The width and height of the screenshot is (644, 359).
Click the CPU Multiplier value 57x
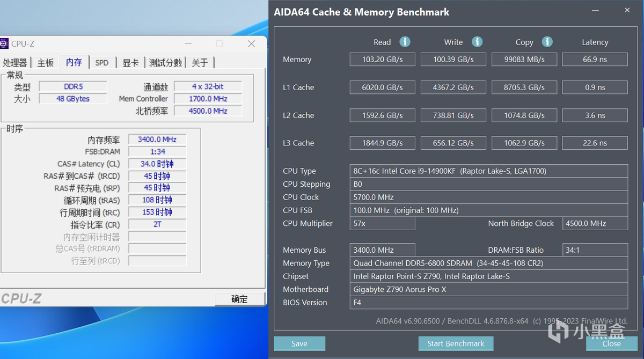click(x=382, y=223)
